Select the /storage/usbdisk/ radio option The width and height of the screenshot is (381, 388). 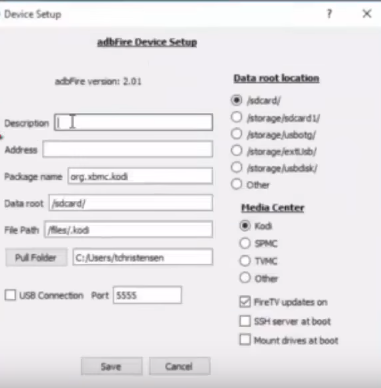(236, 167)
